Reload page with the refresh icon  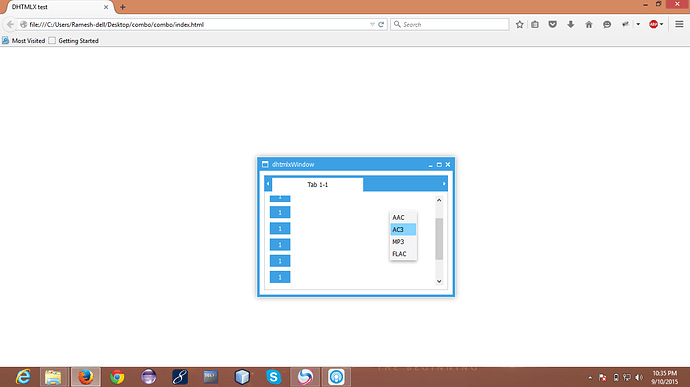pyautogui.click(x=381, y=25)
